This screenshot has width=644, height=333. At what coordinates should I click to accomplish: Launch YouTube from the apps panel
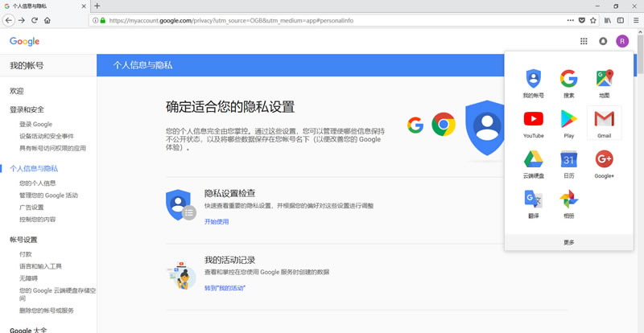pos(533,124)
